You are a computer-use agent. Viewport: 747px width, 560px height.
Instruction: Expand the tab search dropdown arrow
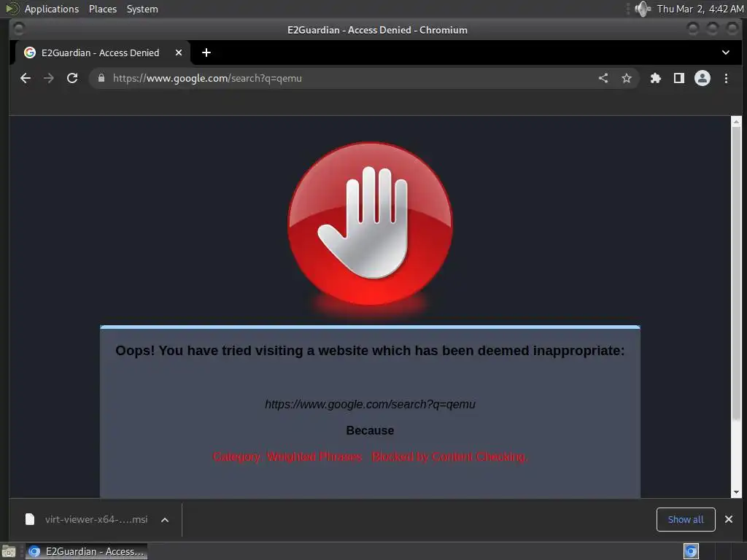[726, 52]
